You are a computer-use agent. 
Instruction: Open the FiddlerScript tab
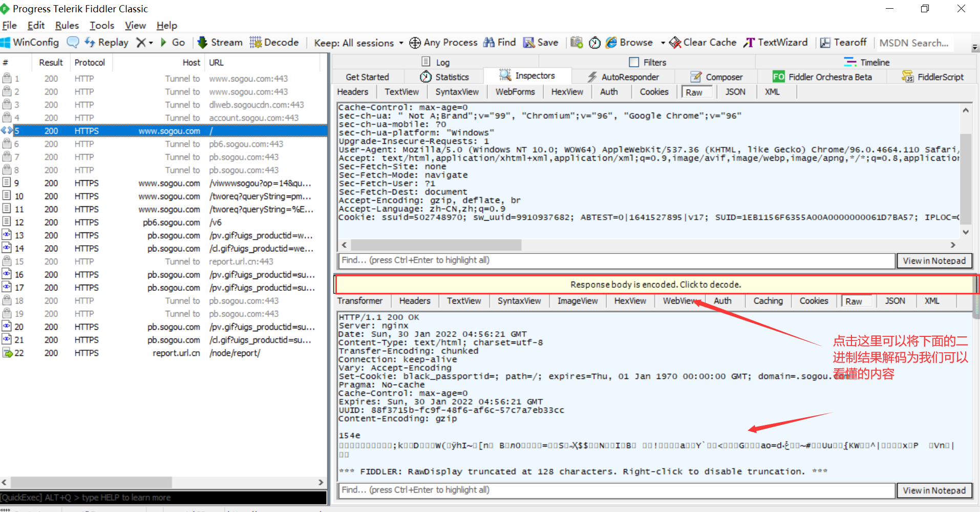(x=933, y=77)
